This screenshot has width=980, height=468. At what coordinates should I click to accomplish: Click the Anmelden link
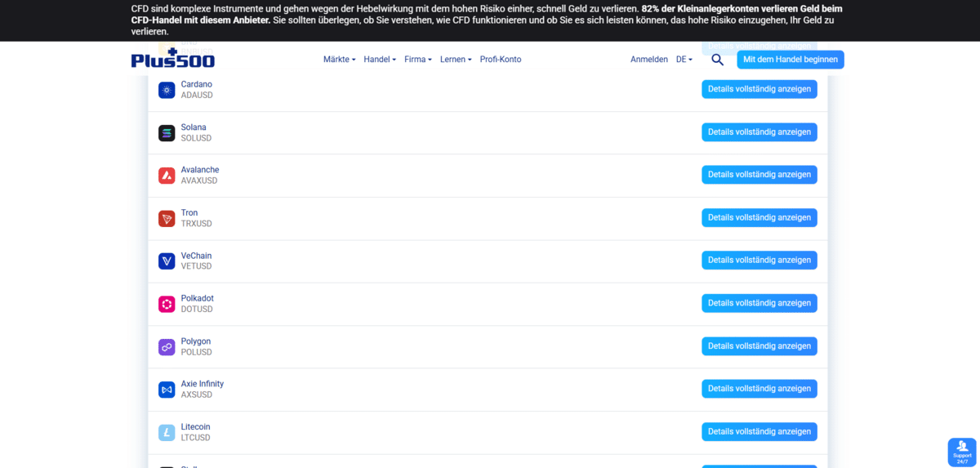click(x=649, y=60)
